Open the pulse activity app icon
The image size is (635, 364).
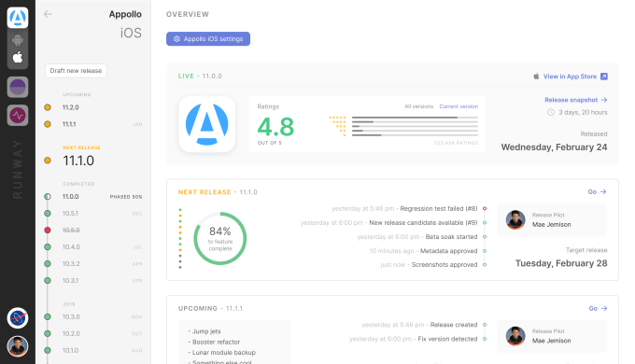click(18, 116)
